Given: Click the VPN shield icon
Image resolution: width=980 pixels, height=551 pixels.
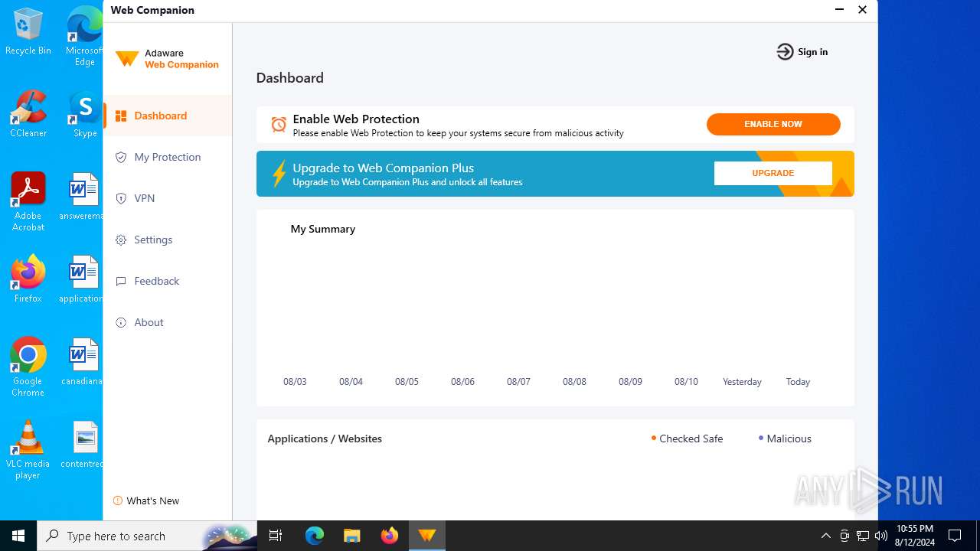Looking at the screenshot, I should coord(121,198).
